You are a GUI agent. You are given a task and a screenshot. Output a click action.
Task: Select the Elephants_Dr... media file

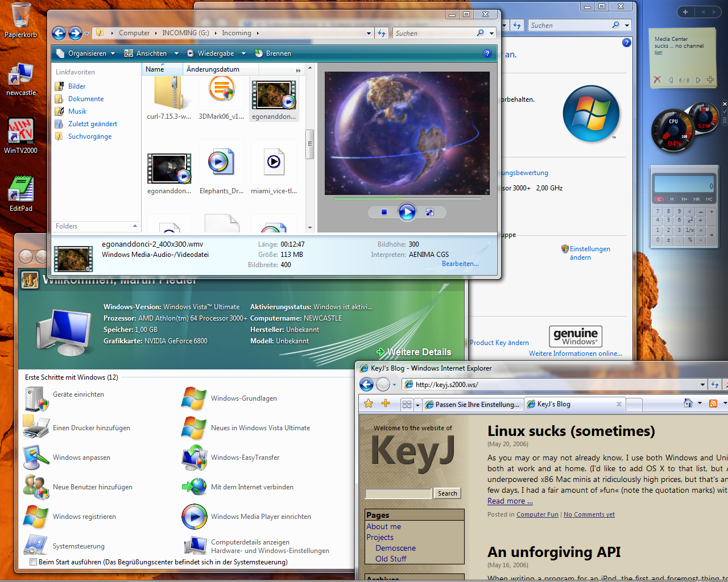click(x=221, y=169)
